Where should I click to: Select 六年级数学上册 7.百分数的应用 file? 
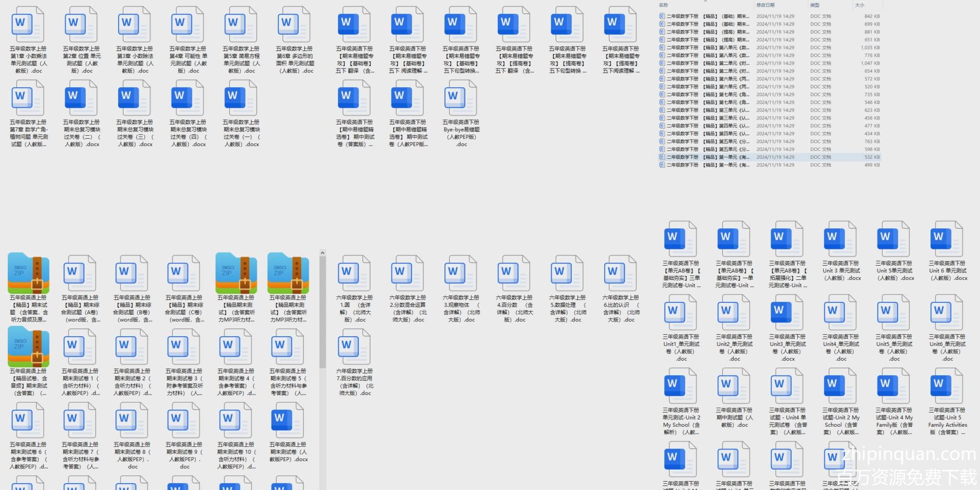point(354,348)
